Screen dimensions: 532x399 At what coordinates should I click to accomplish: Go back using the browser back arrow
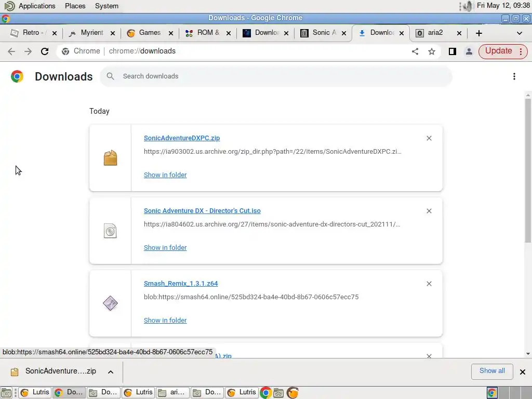[x=11, y=51]
